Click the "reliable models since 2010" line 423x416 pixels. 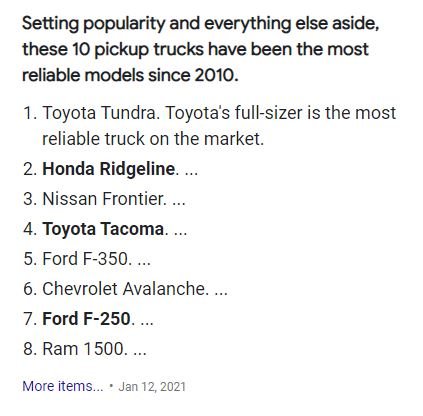tap(130, 75)
